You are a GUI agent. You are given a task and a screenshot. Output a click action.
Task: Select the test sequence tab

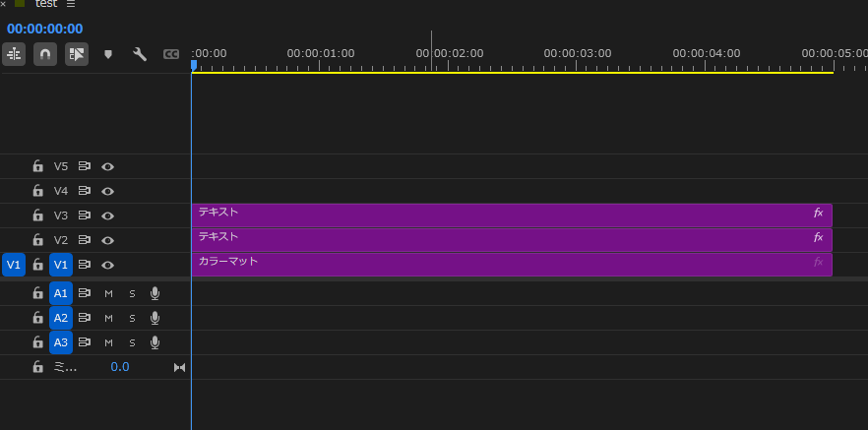46,5
